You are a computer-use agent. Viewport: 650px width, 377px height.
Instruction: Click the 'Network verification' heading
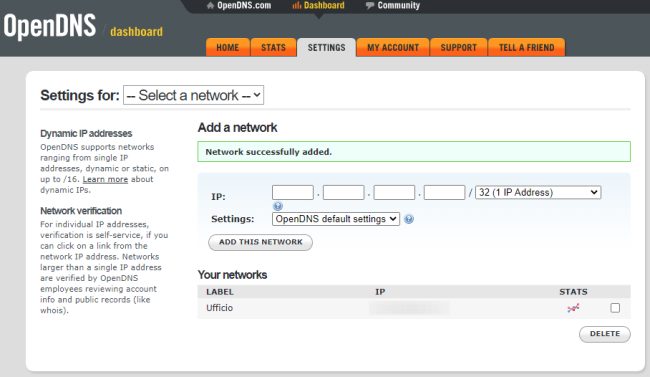pyautogui.click(x=81, y=211)
